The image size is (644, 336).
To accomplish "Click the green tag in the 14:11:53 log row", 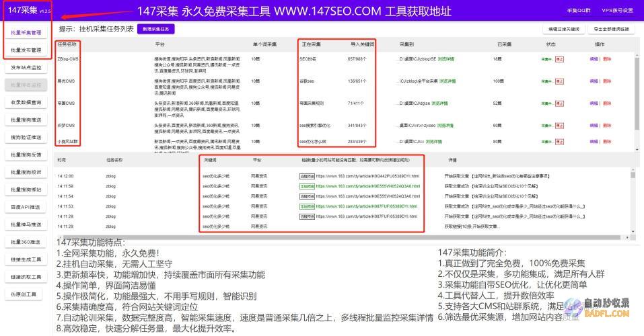I will tap(307, 206).
